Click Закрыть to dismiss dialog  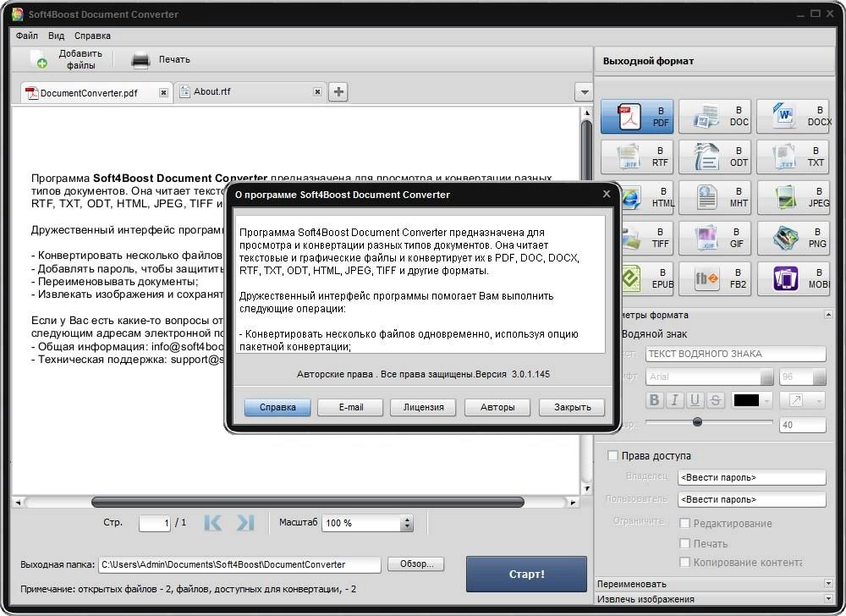572,407
